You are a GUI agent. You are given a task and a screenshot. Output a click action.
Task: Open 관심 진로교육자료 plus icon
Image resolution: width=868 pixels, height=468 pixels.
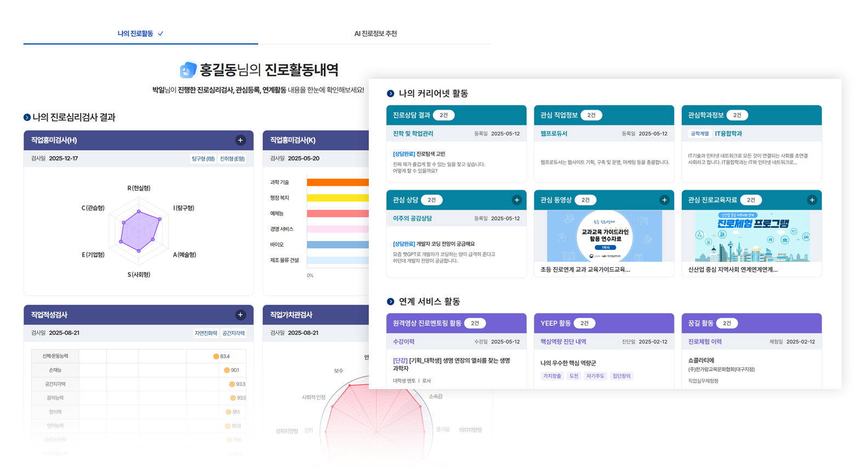[x=812, y=200]
